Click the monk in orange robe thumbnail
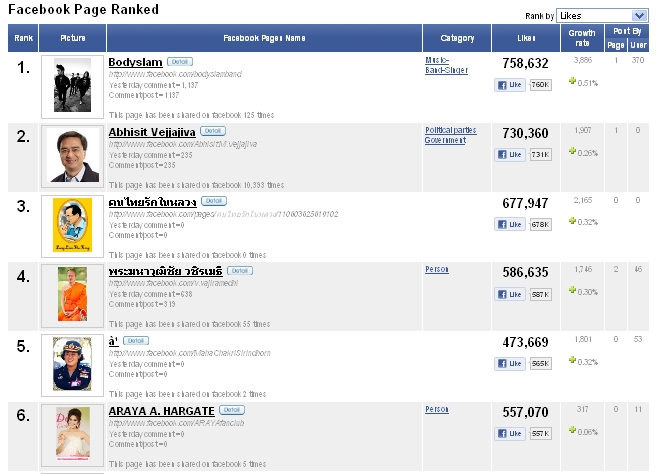This screenshot has height=474, width=656. 72,295
